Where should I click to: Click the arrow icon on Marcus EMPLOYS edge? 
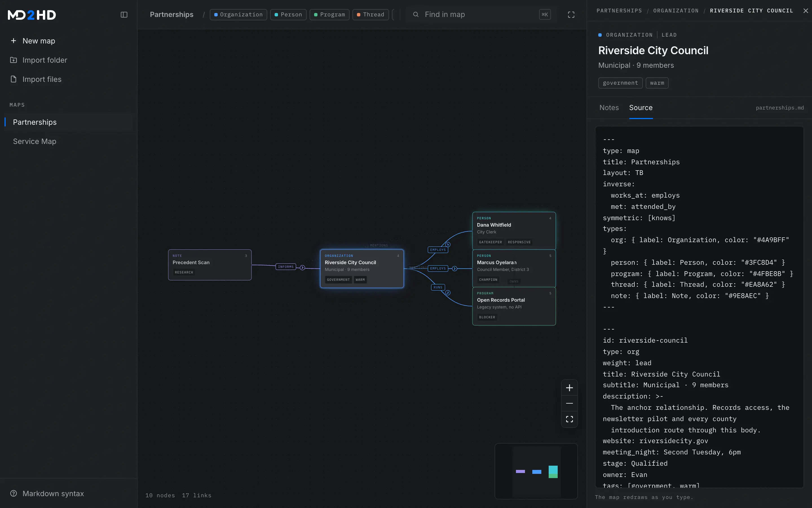tap(454, 268)
